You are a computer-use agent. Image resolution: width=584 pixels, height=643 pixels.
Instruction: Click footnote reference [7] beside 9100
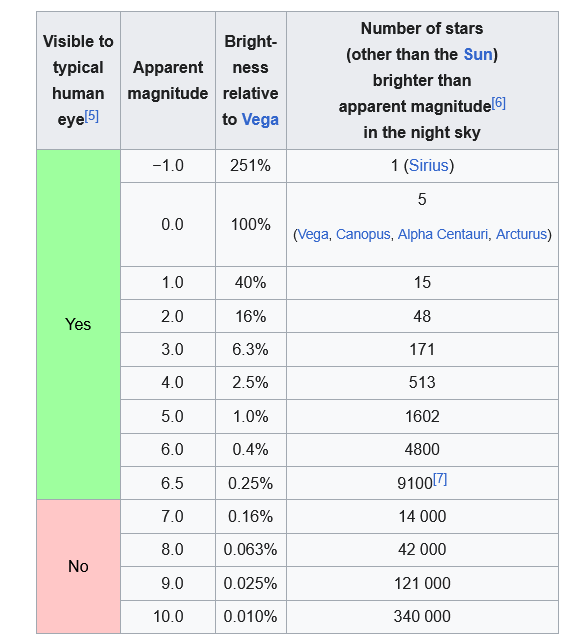[x=440, y=479]
